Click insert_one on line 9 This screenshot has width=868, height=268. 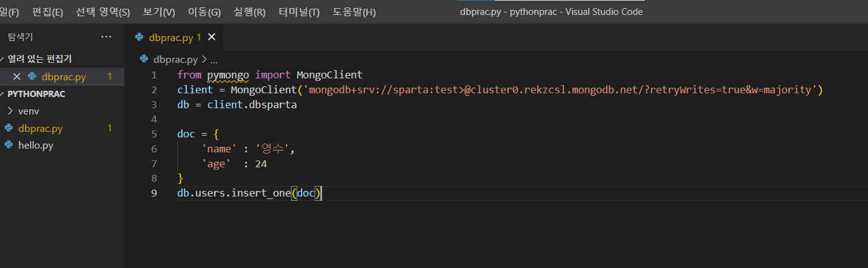(x=261, y=193)
